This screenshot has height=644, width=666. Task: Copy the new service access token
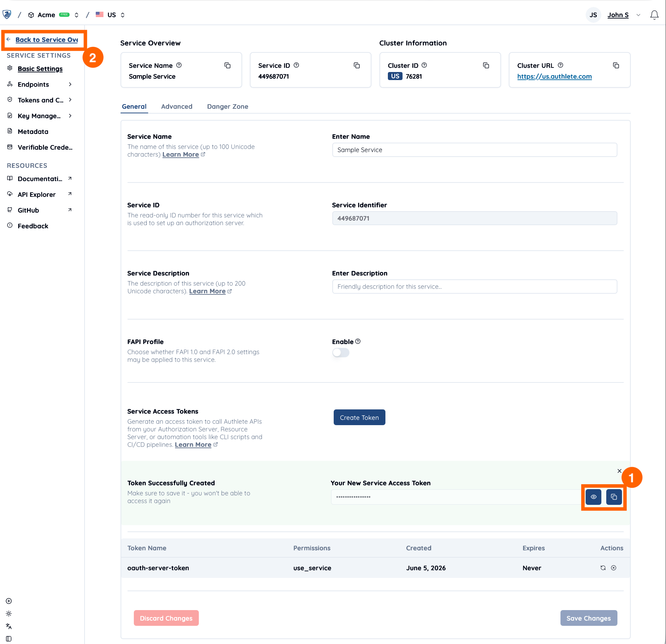click(614, 497)
